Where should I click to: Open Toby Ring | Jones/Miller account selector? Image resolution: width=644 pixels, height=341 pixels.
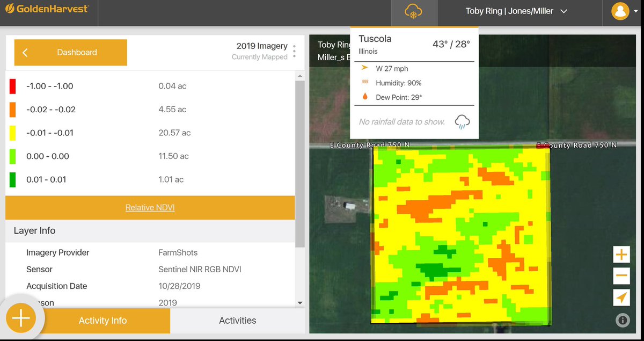point(516,11)
